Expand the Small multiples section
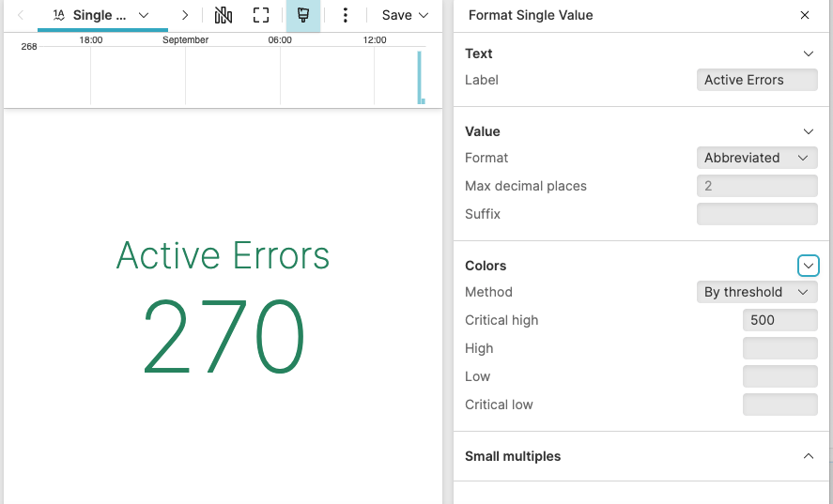833x504 pixels. pyautogui.click(x=808, y=456)
